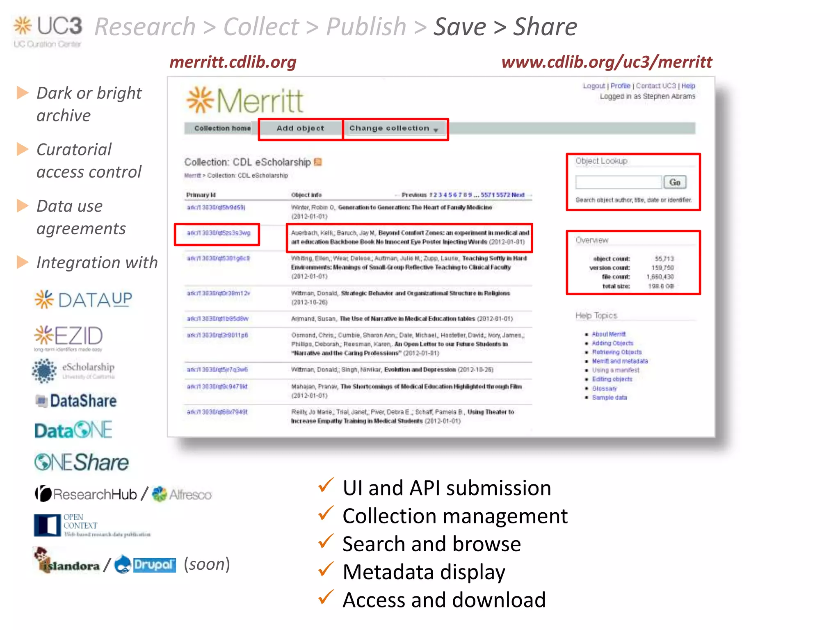Open object ark:/13030/qt5fv9d59j
The width and height of the screenshot is (840, 630).
click(x=216, y=208)
